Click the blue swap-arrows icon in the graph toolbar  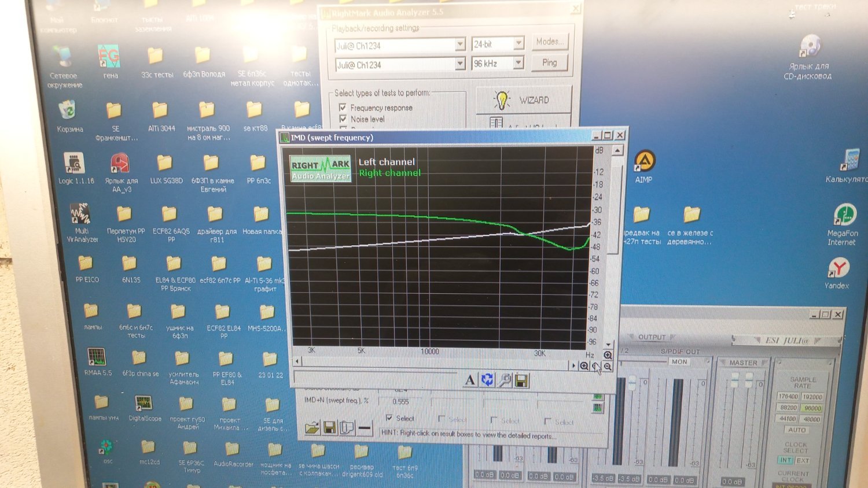click(x=487, y=380)
